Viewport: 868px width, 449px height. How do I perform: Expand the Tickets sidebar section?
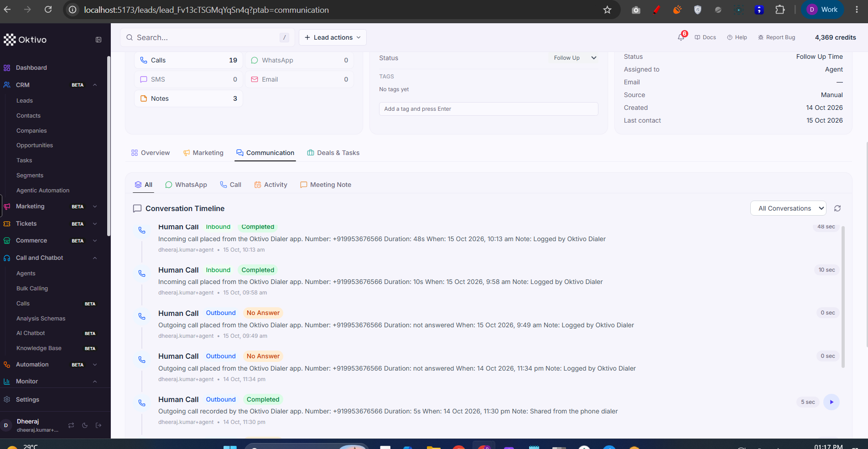pos(95,224)
